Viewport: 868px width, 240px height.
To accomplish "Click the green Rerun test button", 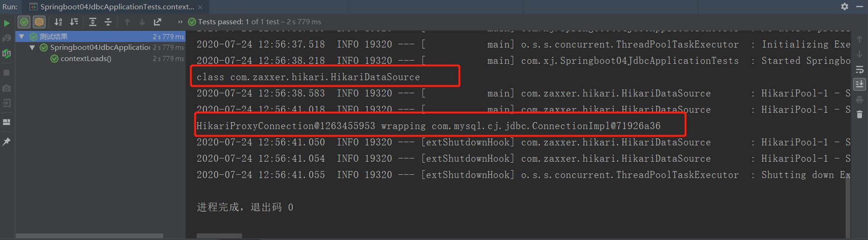I will click(7, 23).
